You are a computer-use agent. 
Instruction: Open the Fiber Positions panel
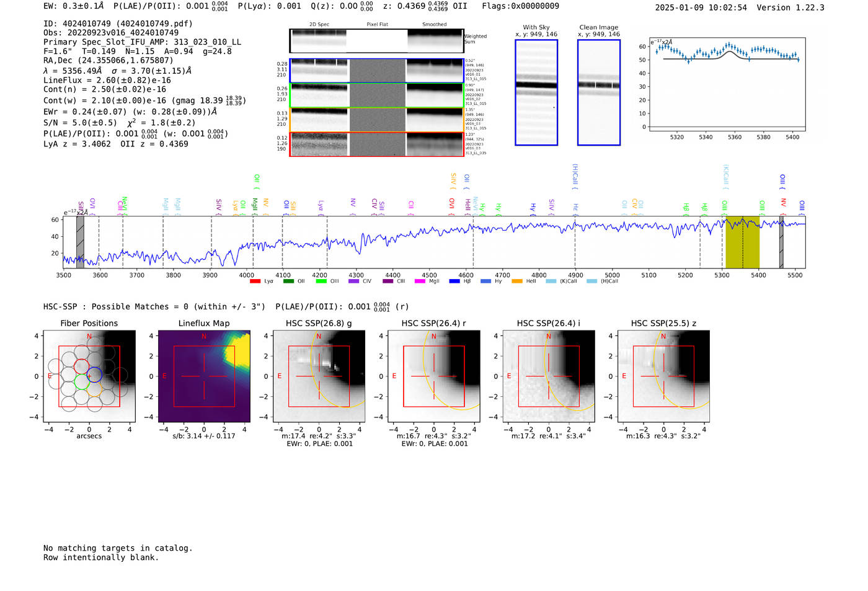(89, 376)
